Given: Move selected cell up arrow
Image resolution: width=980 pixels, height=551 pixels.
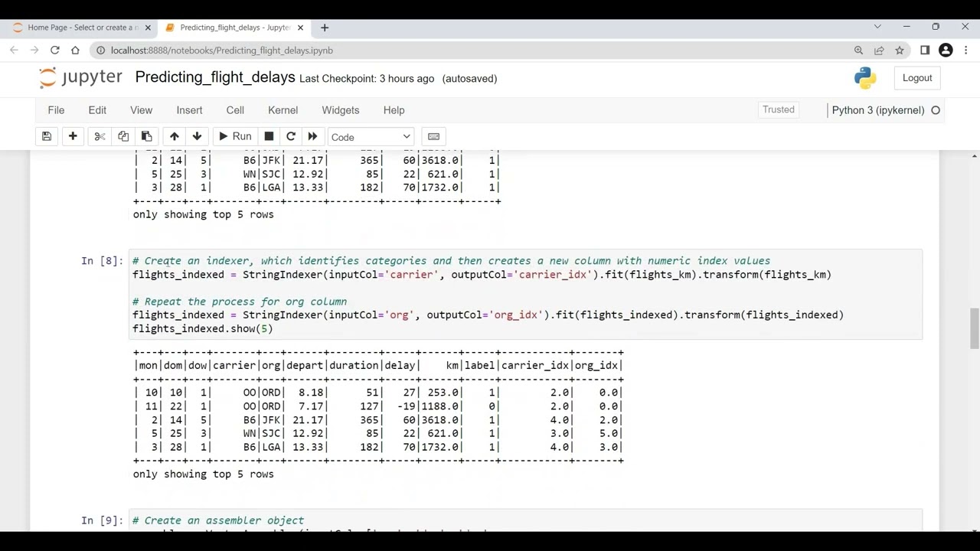Looking at the screenshot, I should pos(174,136).
